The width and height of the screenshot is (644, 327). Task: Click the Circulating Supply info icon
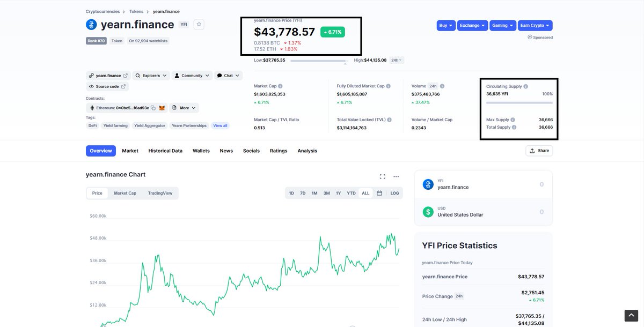pos(525,86)
